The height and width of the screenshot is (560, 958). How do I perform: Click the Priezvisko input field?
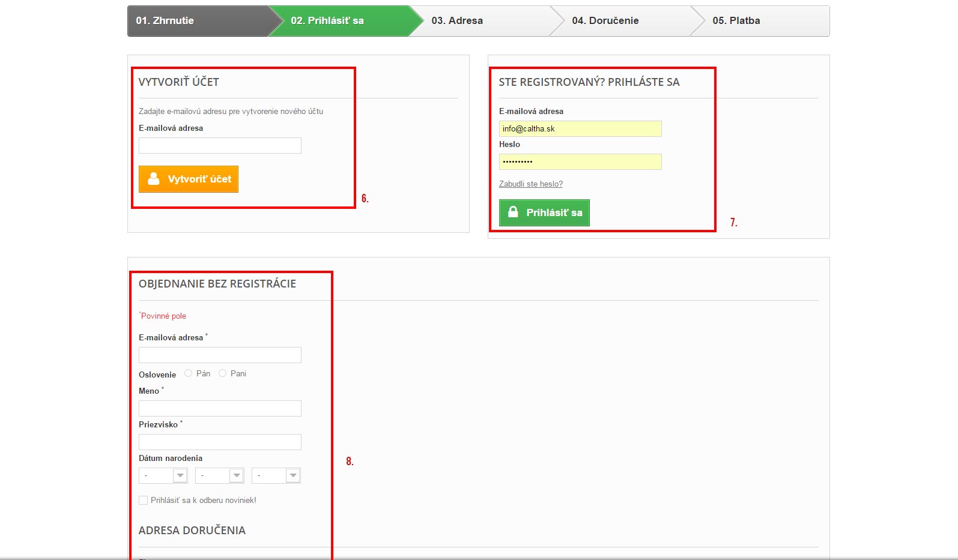[x=220, y=442]
